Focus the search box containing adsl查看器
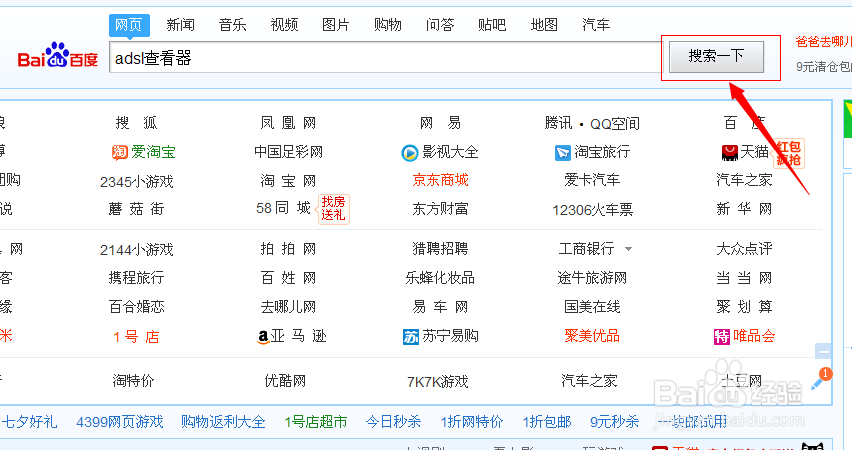Viewport: 852px width, 450px height. point(385,57)
